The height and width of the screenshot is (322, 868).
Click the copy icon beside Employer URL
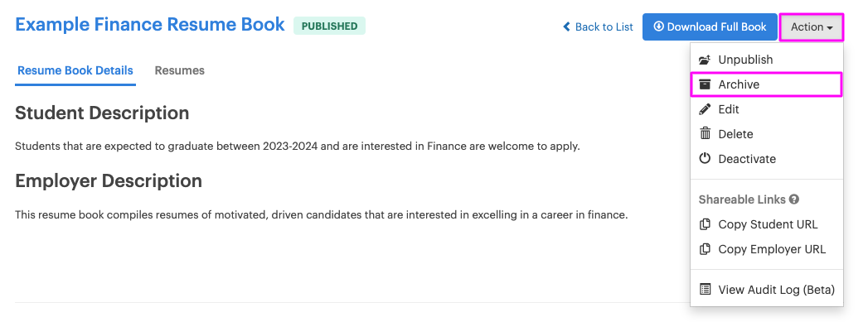click(x=705, y=249)
